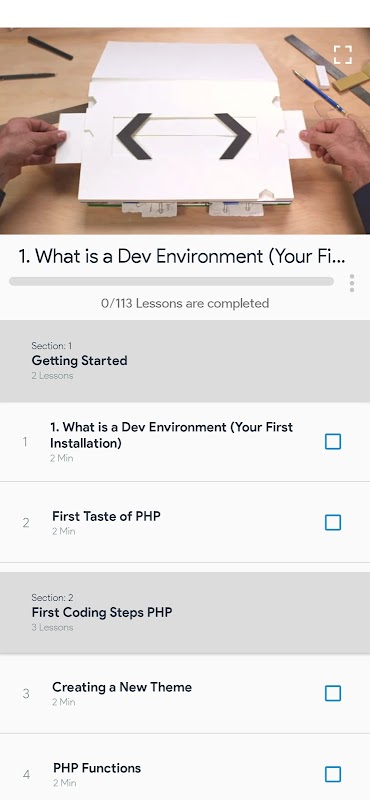370x800 pixels.
Task: Play the lesson video thumbnail
Action: coord(185,131)
